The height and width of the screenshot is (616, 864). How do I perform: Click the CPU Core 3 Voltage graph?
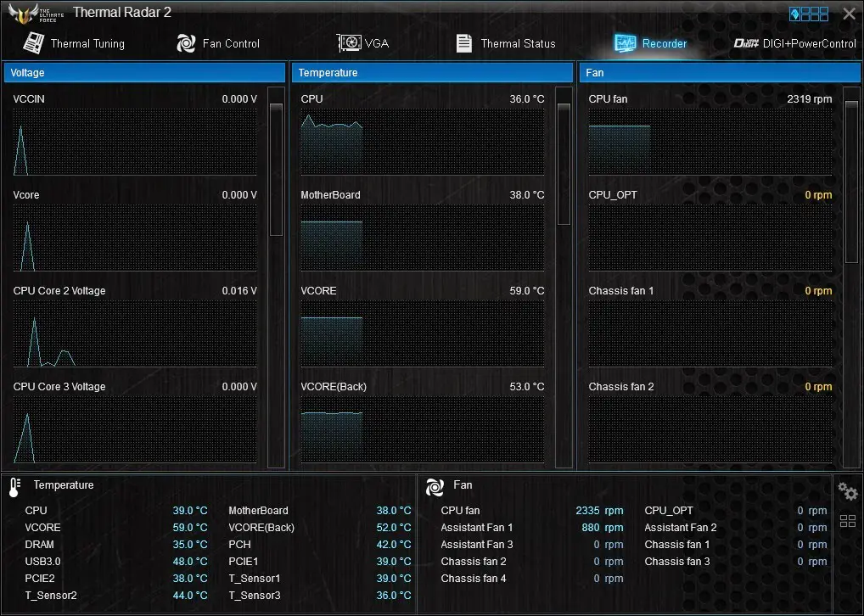135,430
